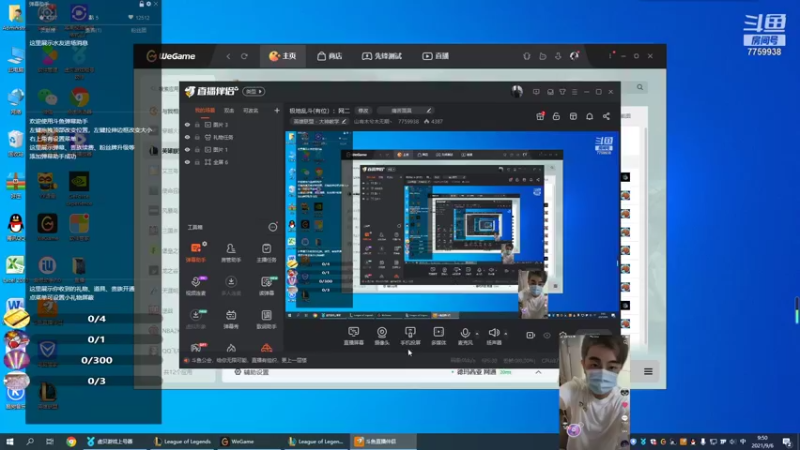The height and width of the screenshot is (450, 800).
Task: Open the list menu icon at WeGame's bottom right
Action: pos(648,371)
